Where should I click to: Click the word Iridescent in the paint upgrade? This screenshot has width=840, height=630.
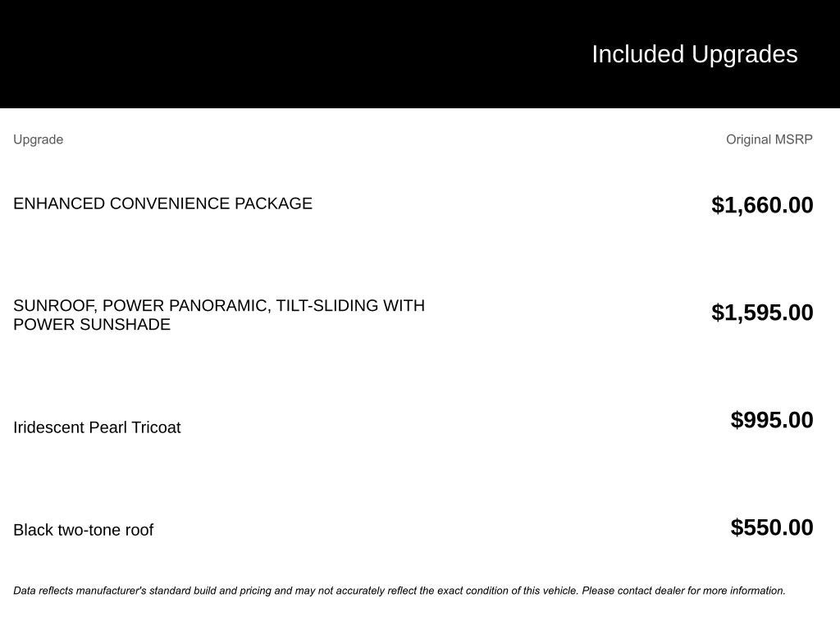pos(48,427)
